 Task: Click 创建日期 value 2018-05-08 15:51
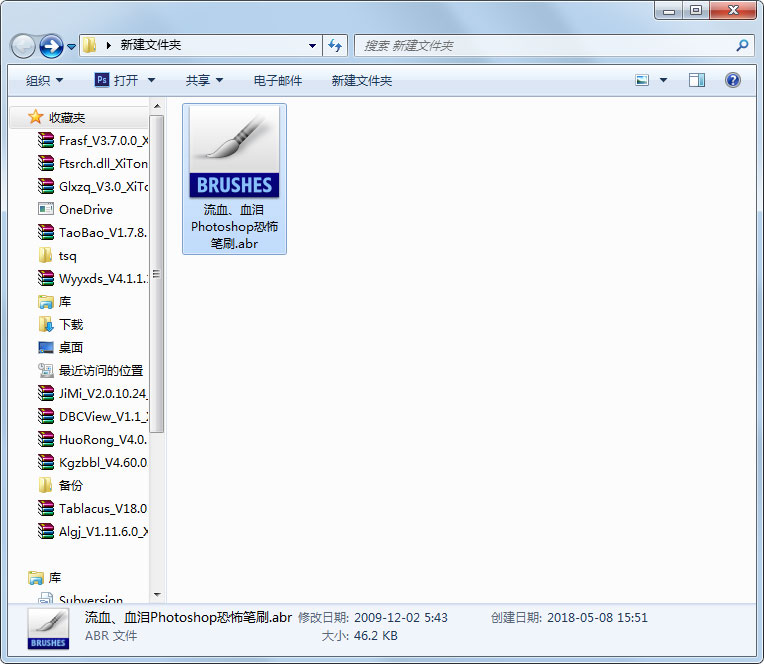pos(597,618)
